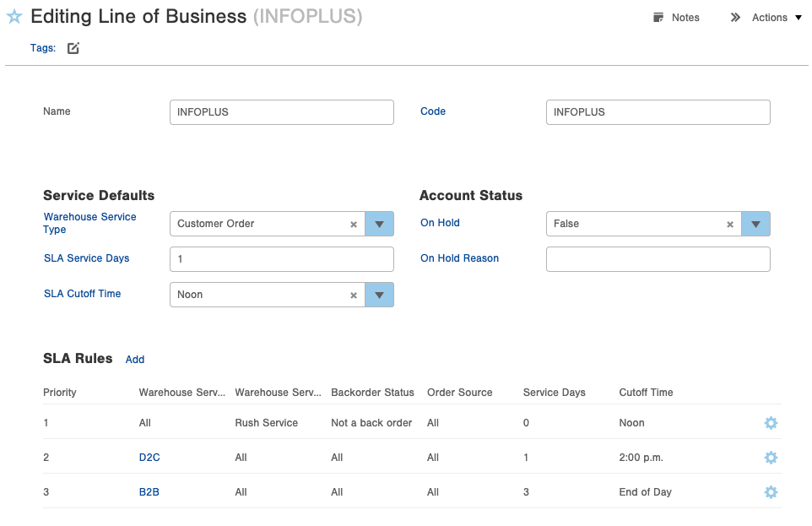
Task: Focus the Code input field
Action: pos(658,112)
